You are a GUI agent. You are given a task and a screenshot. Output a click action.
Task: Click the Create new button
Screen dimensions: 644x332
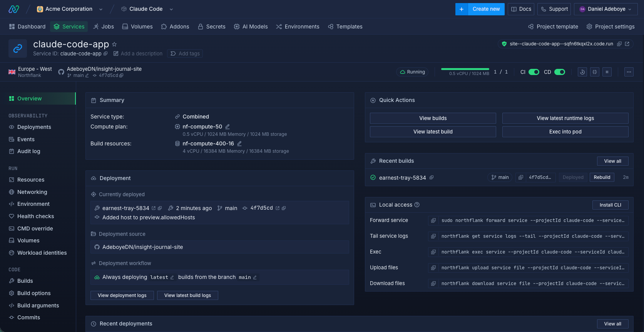[486, 9]
